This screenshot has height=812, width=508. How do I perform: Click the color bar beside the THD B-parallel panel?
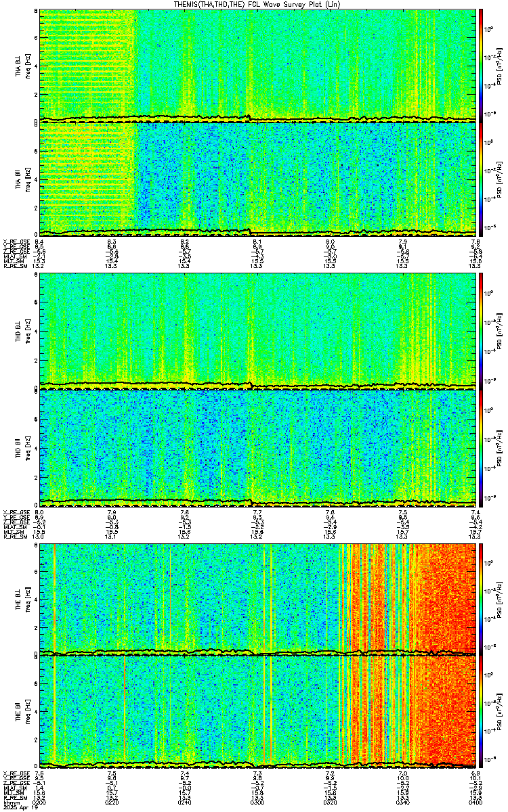tap(481, 448)
